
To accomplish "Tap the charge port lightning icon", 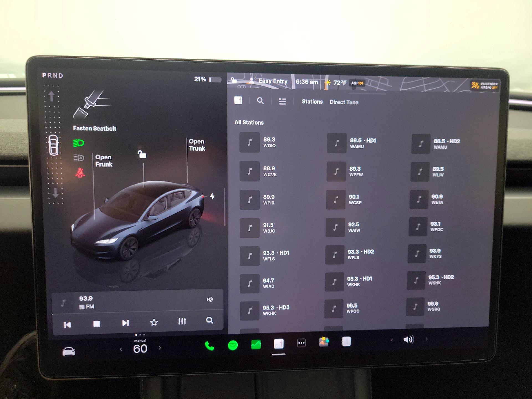I will (x=212, y=196).
